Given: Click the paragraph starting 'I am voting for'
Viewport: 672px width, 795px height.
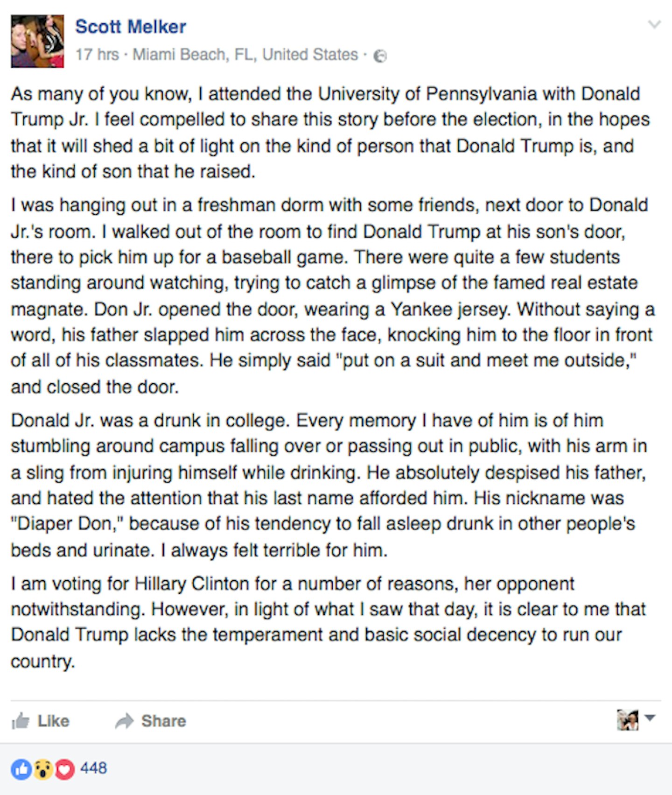Looking at the screenshot, I should 329,622.
